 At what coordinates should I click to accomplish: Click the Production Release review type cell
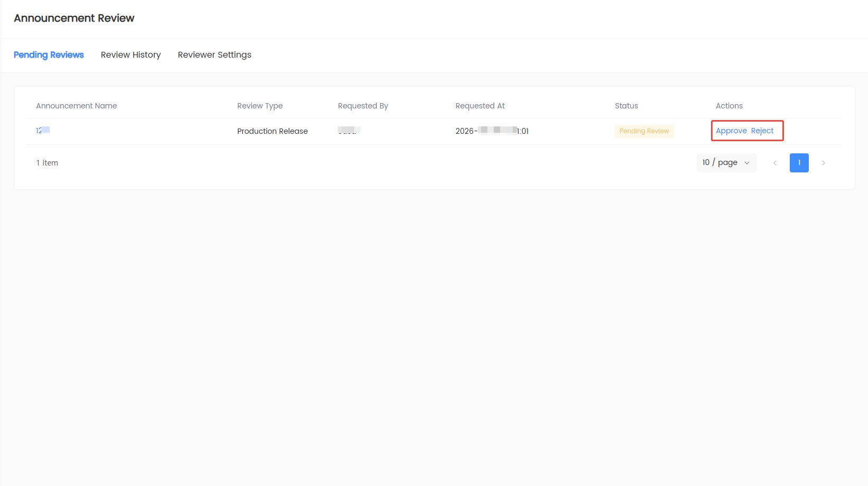click(272, 131)
